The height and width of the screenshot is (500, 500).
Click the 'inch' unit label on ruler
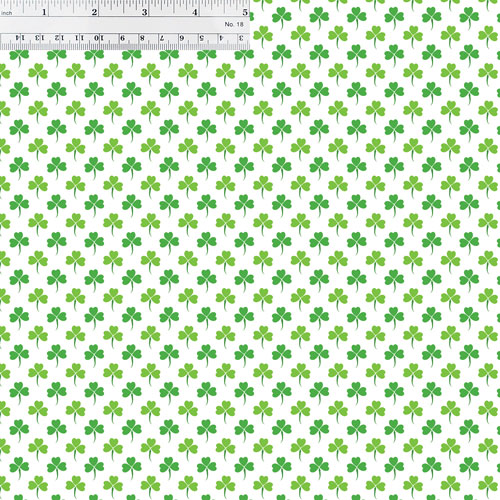pyautogui.click(x=7, y=13)
